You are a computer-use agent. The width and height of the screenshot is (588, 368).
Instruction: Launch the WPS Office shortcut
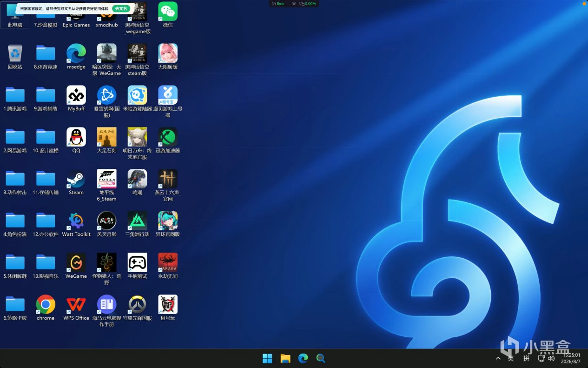point(76,305)
